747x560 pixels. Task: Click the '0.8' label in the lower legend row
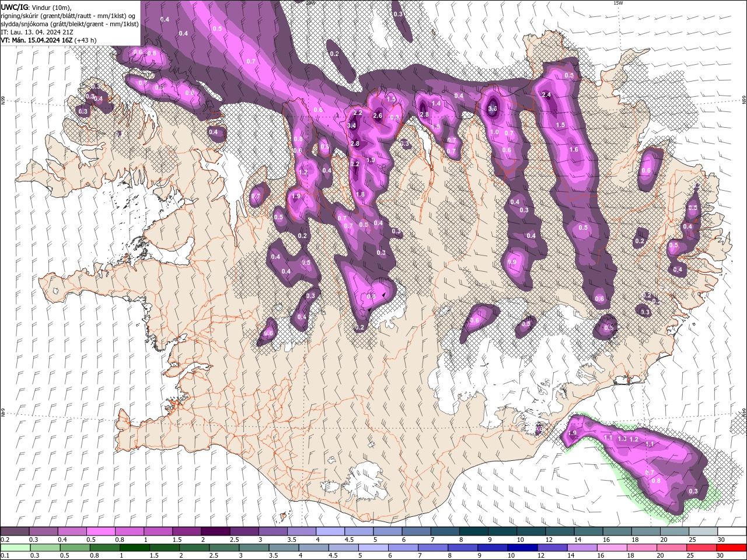pos(95,556)
